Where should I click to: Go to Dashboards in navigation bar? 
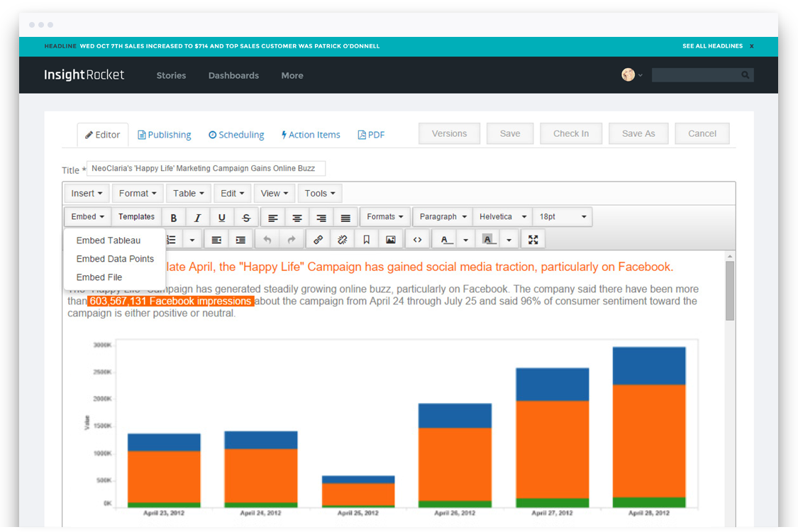233,75
